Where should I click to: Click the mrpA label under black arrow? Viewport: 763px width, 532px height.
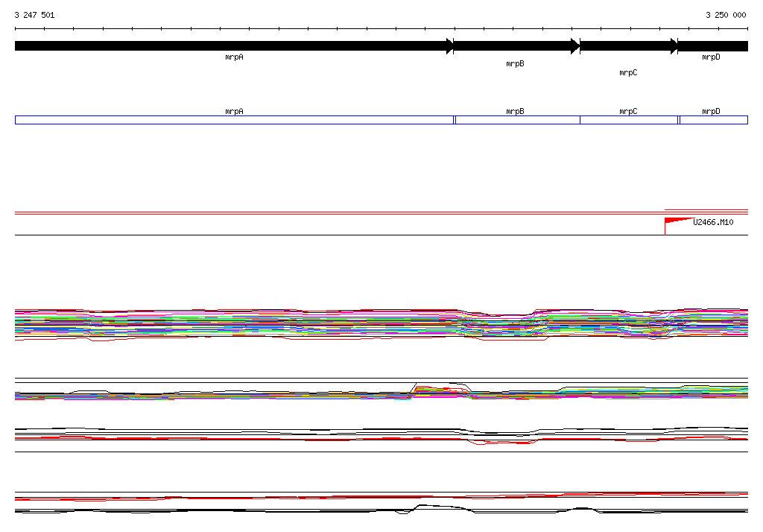234,57
